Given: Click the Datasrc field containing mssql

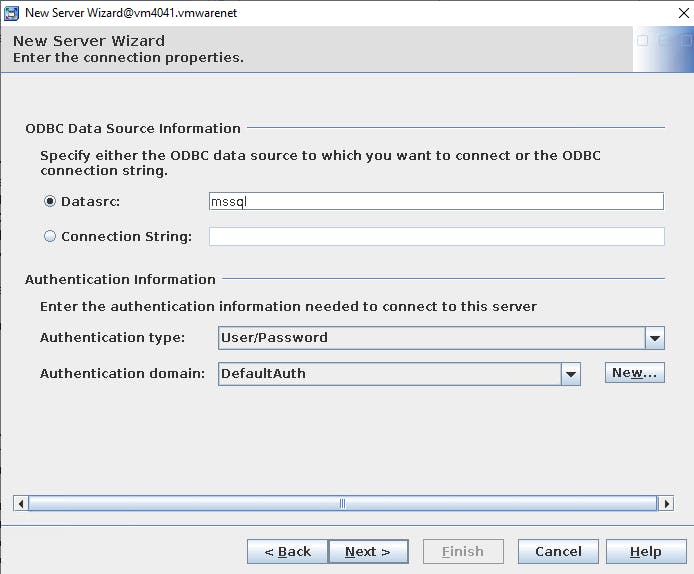Looking at the screenshot, I should click(x=436, y=201).
